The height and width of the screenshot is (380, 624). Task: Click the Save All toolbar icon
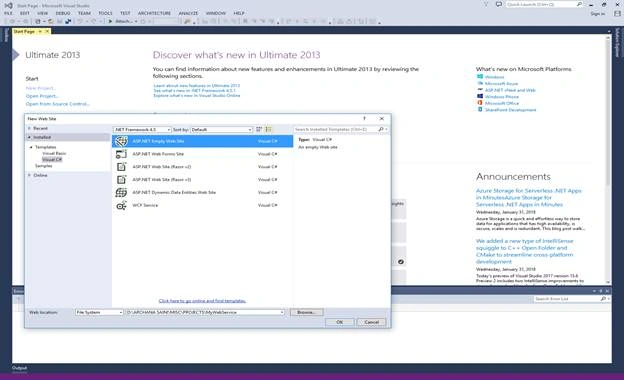tap(68, 21)
